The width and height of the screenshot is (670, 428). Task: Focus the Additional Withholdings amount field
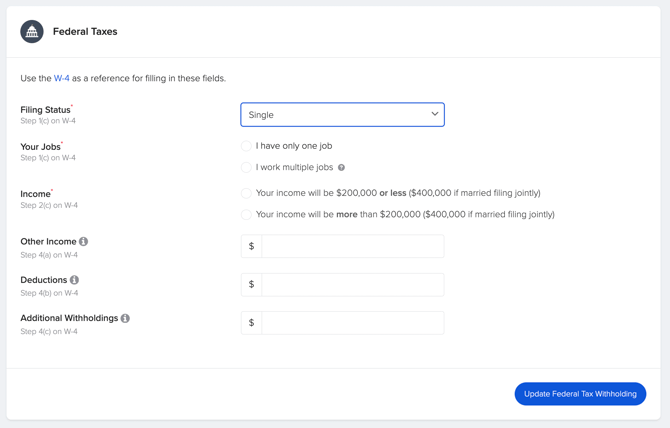tap(352, 322)
